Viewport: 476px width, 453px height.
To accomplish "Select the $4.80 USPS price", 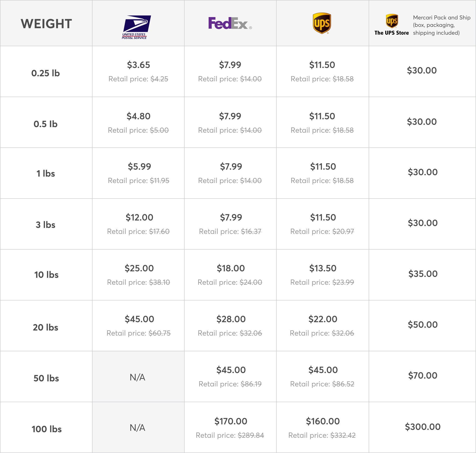I will click(139, 116).
